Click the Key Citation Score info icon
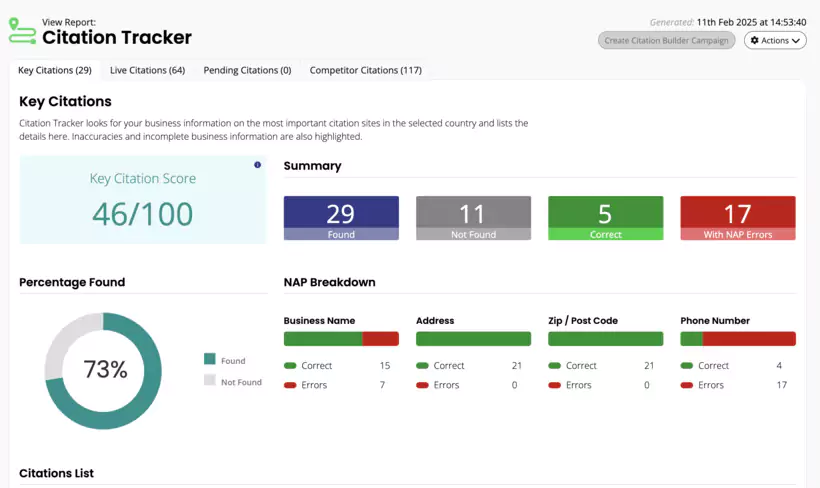Image resolution: width=820 pixels, height=488 pixels. [x=257, y=165]
